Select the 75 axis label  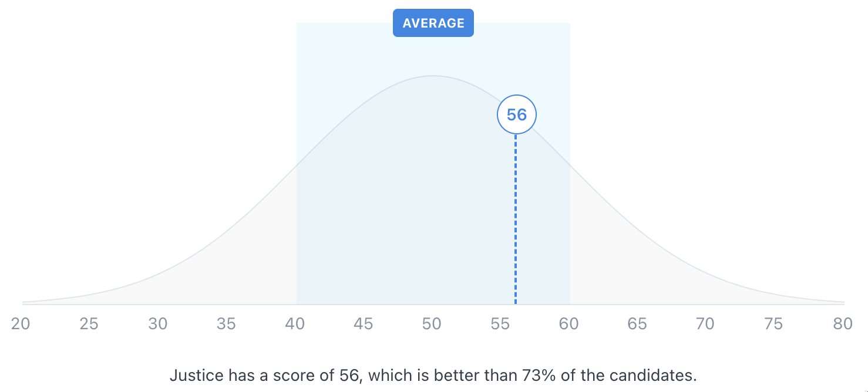[774, 324]
